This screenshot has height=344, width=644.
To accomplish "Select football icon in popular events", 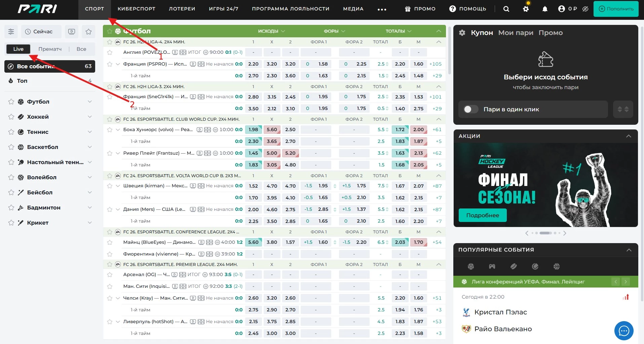I will (471, 267).
